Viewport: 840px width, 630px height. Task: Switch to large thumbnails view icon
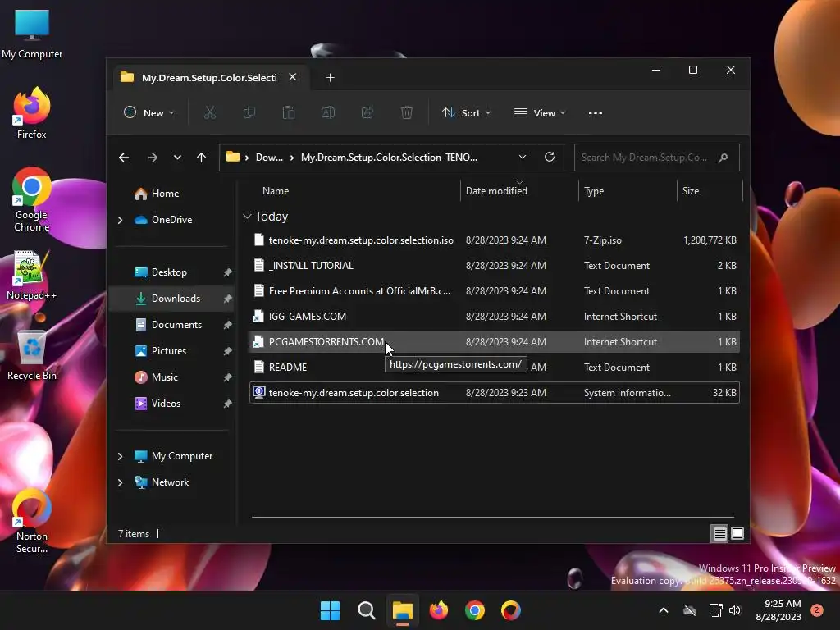(737, 533)
